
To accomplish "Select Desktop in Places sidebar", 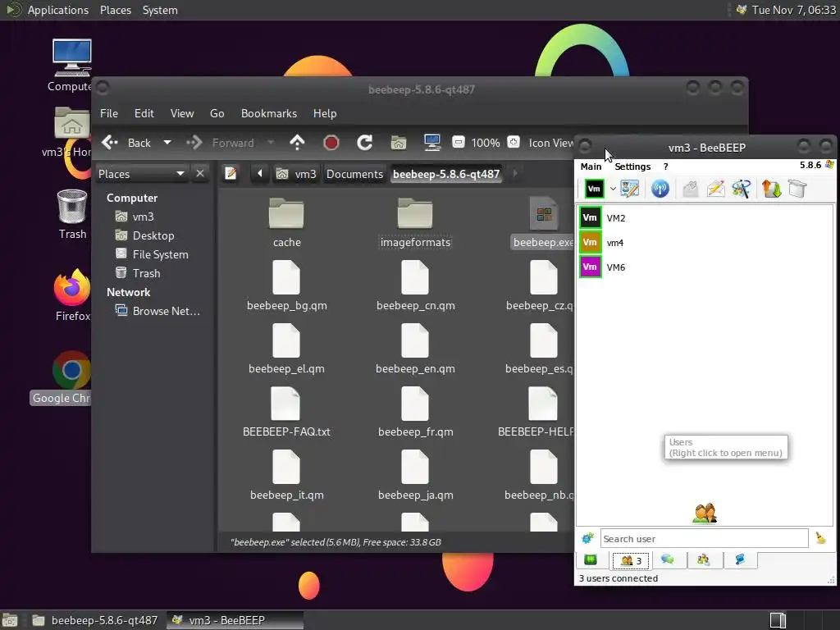I will [x=153, y=235].
